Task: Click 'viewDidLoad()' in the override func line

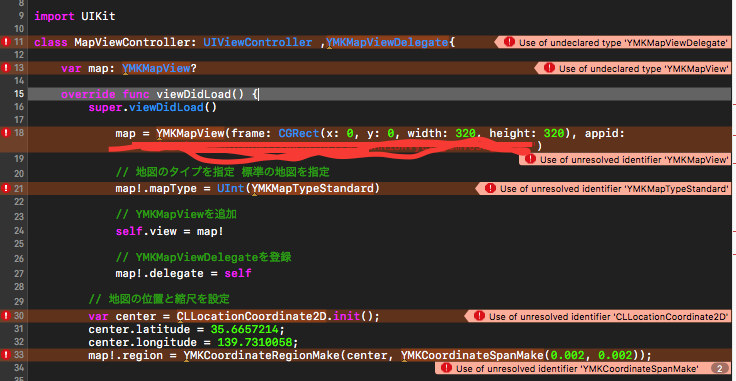Action: 200,94
